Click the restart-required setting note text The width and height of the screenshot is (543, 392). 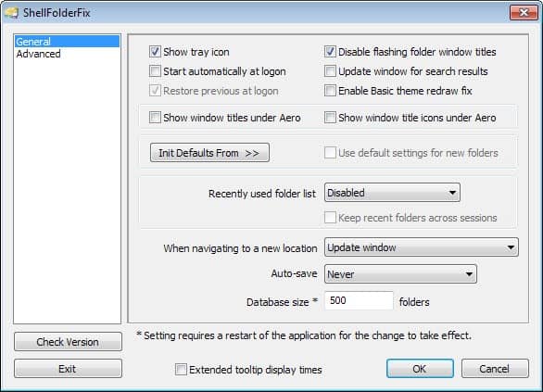point(304,335)
